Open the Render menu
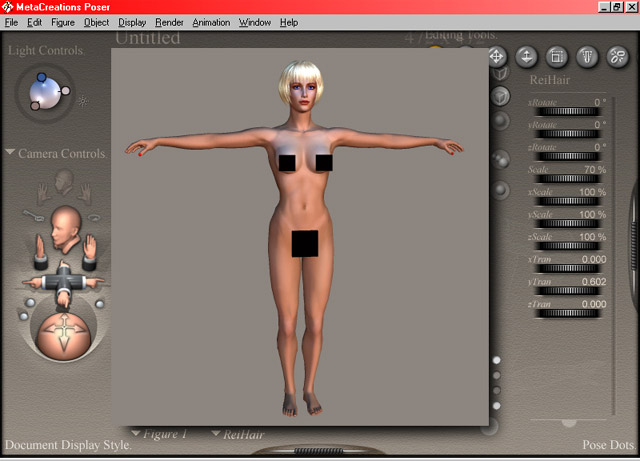640x461 pixels. 169,22
